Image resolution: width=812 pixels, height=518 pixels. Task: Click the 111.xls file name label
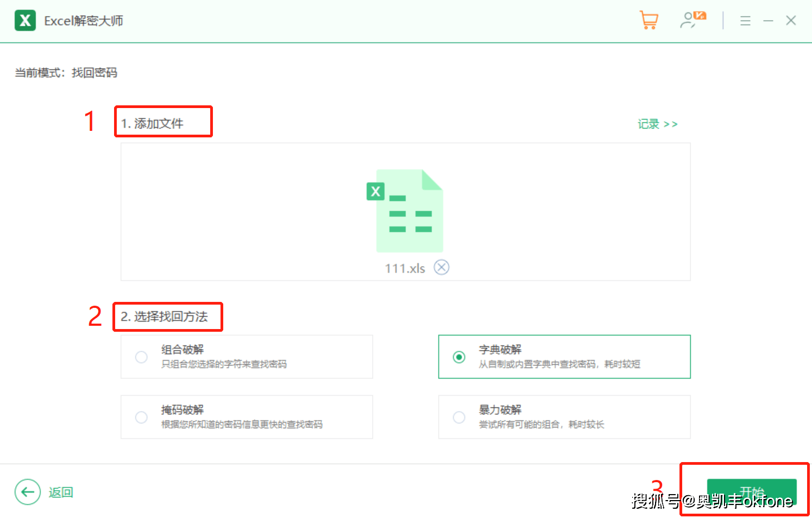coord(404,267)
